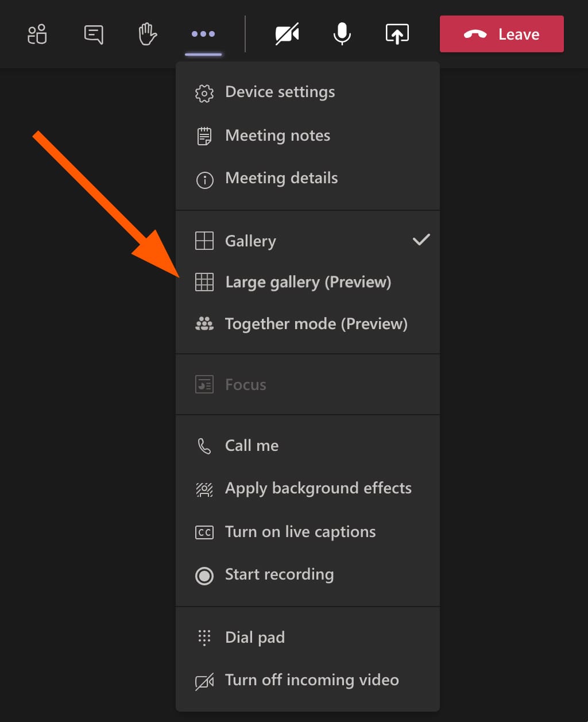The height and width of the screenshot is (722, 588).
Task: Click the red Leave button
Action: 501,34
